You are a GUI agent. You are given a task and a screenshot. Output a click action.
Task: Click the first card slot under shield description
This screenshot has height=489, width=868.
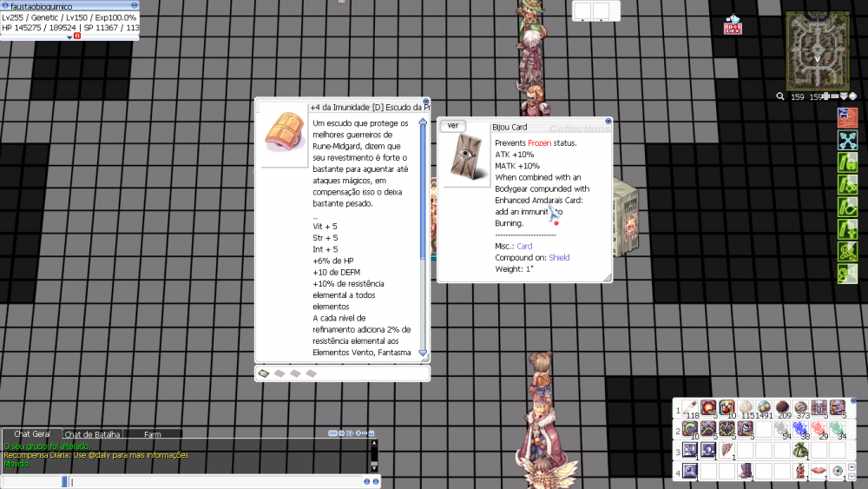pos(264,373)
